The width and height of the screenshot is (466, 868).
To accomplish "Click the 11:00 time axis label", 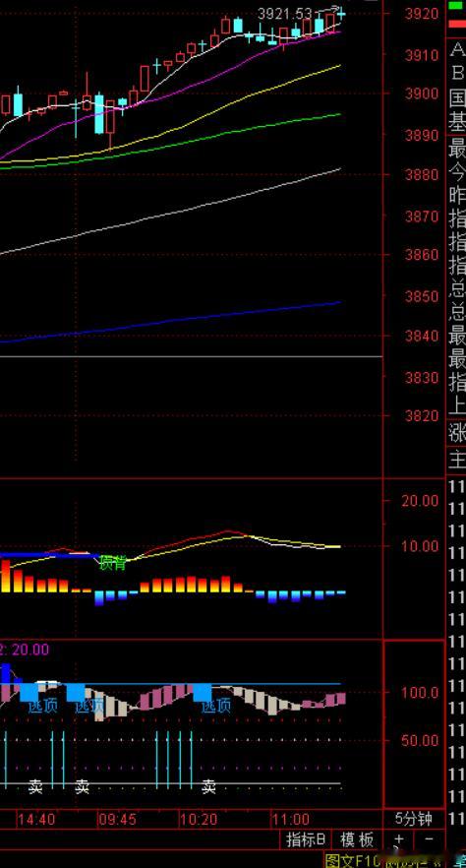I will 291,819.
